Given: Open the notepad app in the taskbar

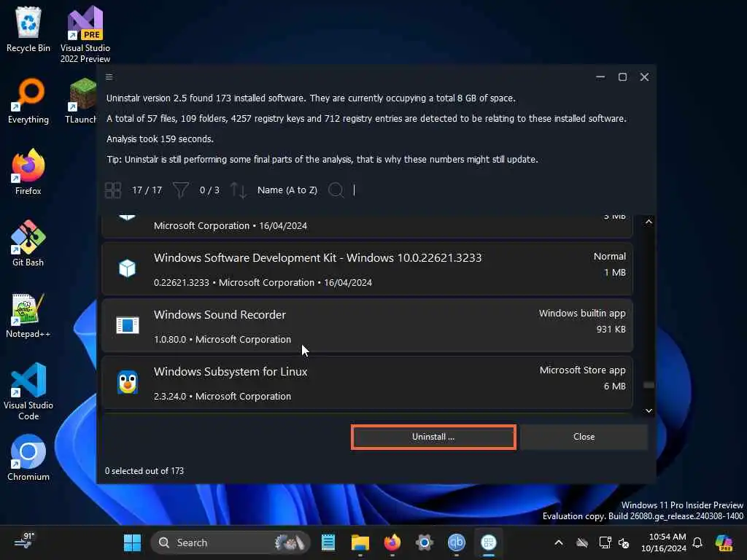Looking at the screenshot, I should (328, 542).
